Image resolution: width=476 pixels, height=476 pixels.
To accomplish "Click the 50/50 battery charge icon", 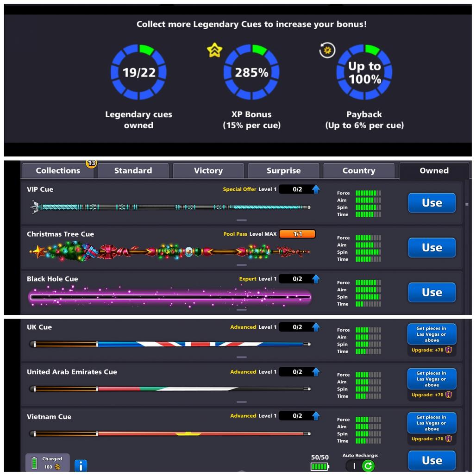I will 319,466.
